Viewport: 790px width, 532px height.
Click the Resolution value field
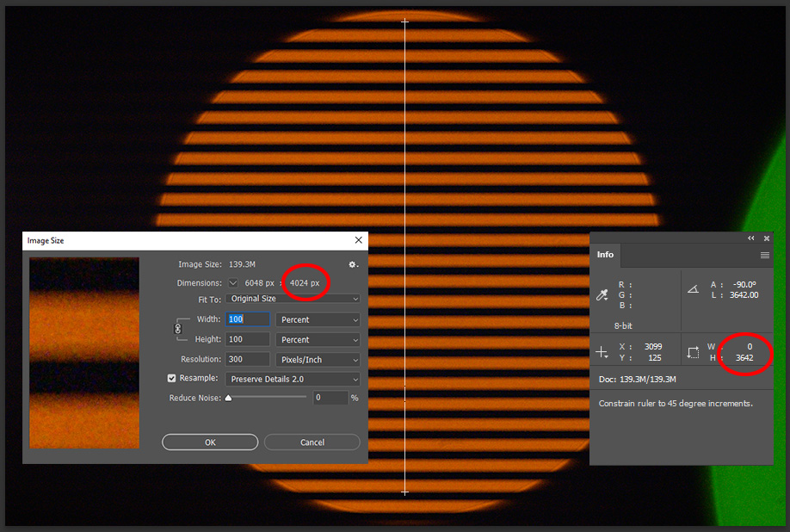(x=247, y=359)
